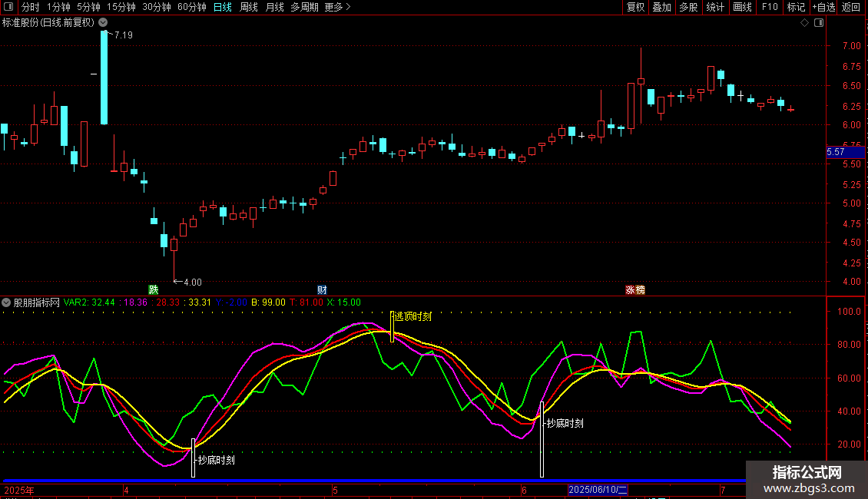Open the 统计 statistics tool
The width and height of the screenshot is (868, 499).
pyautogui.click(x=715, y=7)
